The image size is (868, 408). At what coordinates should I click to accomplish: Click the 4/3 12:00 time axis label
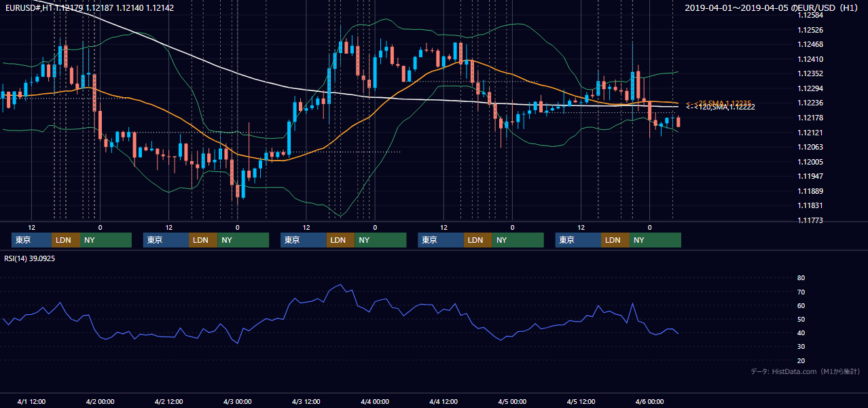point(306,401)
